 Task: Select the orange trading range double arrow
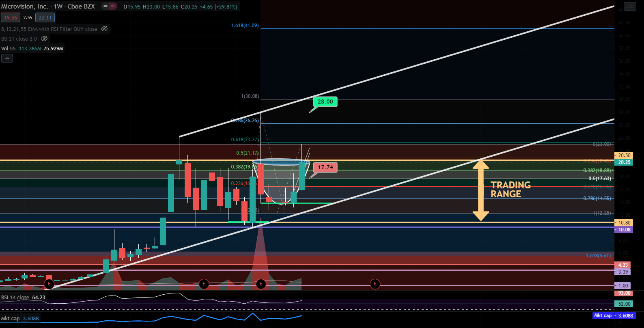pos(480,190)
